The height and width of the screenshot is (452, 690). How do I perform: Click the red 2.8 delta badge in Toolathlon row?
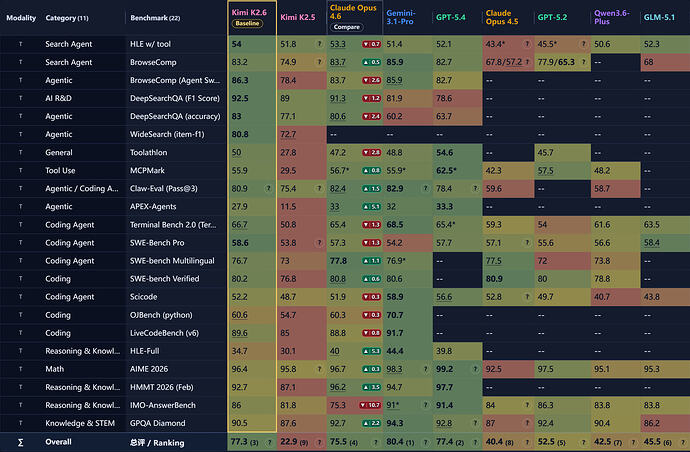371,153
